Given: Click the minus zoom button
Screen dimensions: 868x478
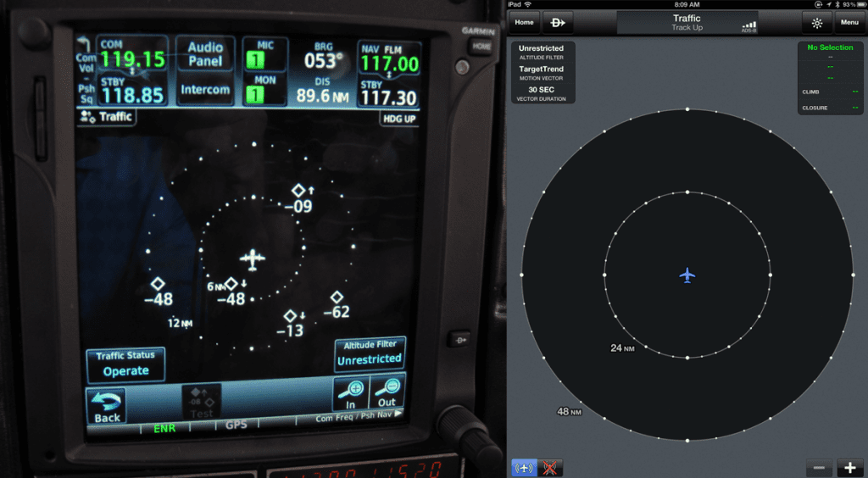Looking at the screenshot, I should pyautogui.click(x=819, y=467).
